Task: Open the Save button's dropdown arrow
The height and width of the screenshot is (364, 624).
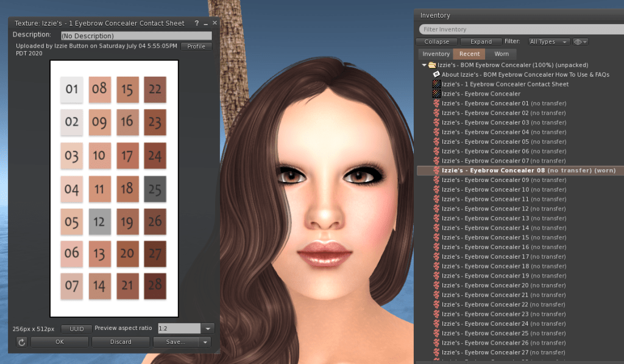Action: [203, 341]
